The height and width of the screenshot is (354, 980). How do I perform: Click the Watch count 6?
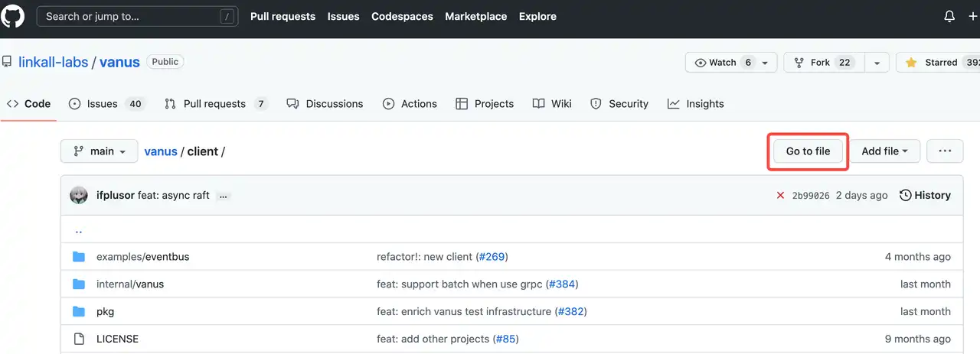click(x=748, y=63)
